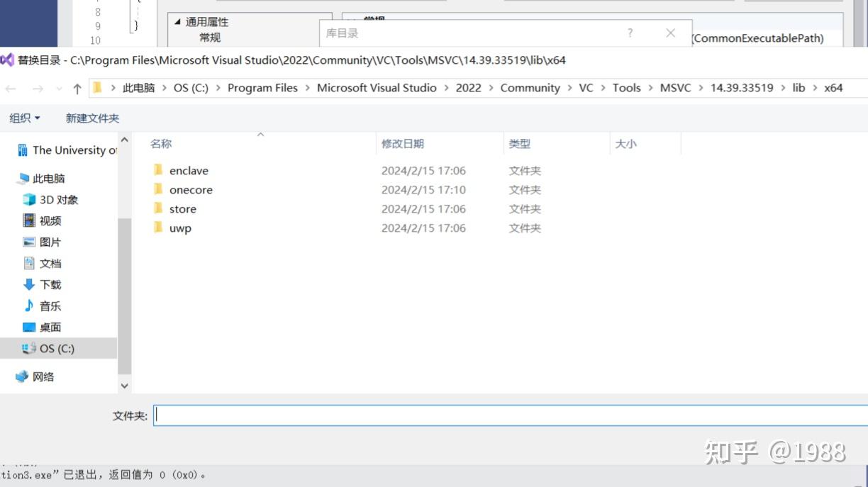The width and height of the screenshot is (868, 487).
Task: Open the onecore folder
Action: pos(191,189)
